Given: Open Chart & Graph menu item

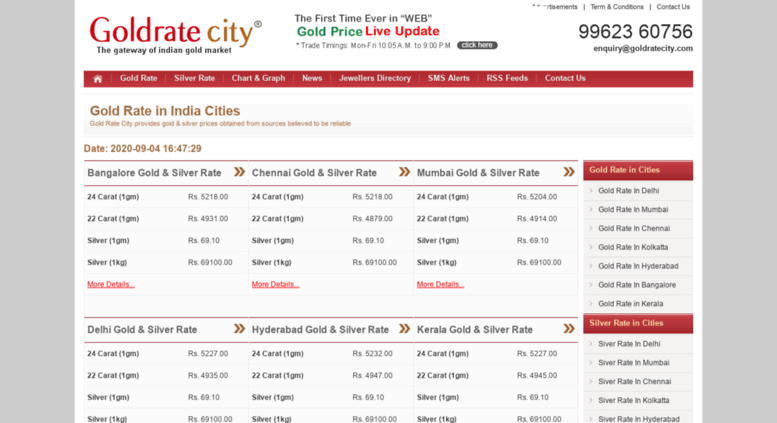Looking at the screenshot, I should [258, 78].
